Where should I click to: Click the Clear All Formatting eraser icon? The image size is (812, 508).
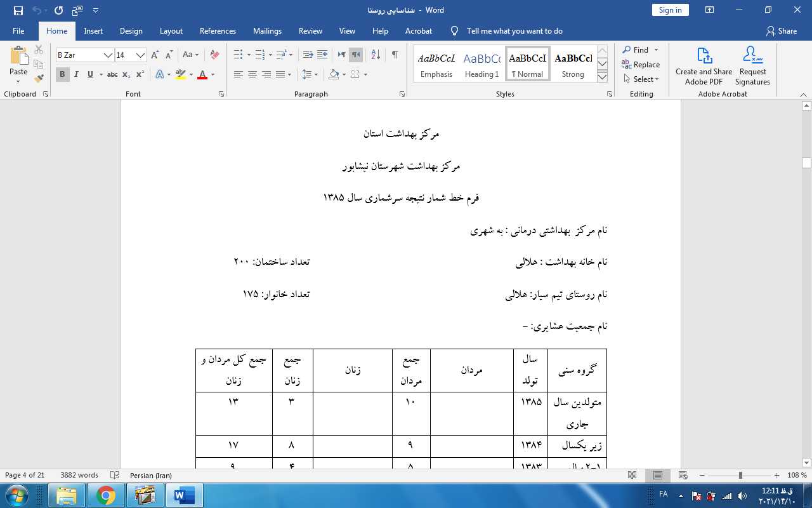[x=214, y=55]
